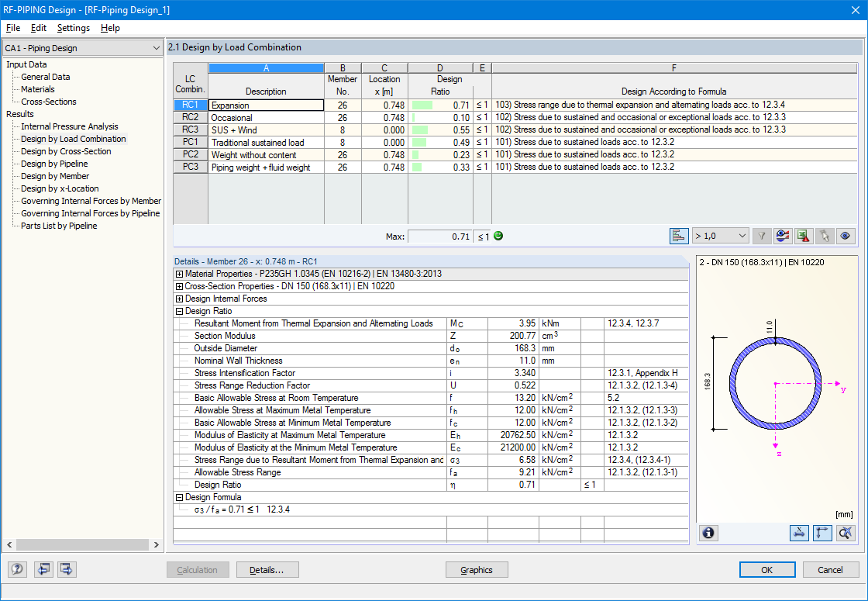Click the 'SUS + Wind' description cell
The height and width of the screenshot is (601, 868).
pyautogui.click(x=267, y=130)
